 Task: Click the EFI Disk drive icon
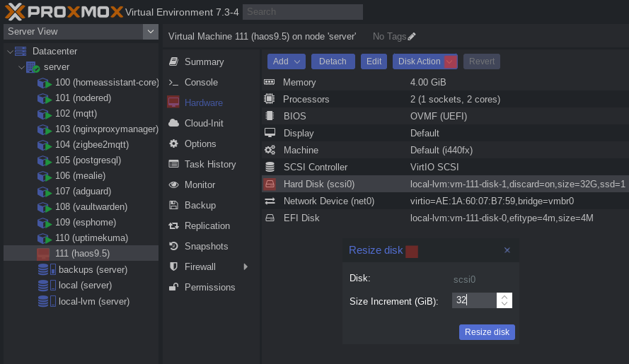click(x=270, y=218)
